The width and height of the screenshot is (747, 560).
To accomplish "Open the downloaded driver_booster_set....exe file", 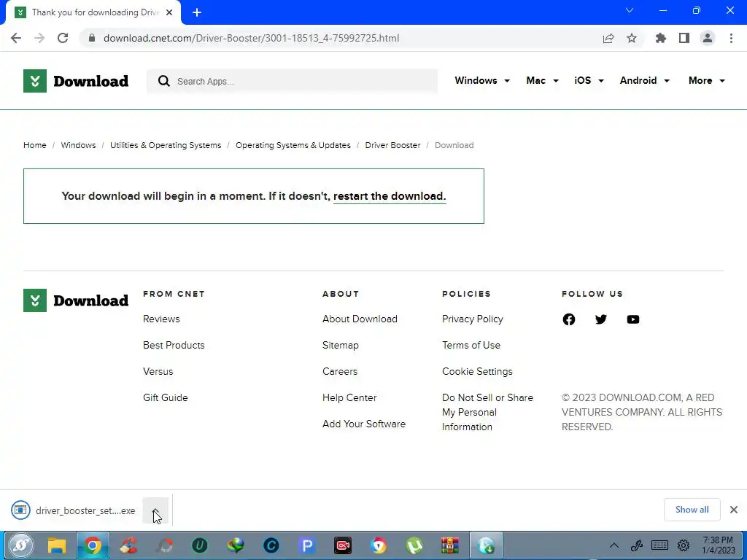I will [74, 510].
